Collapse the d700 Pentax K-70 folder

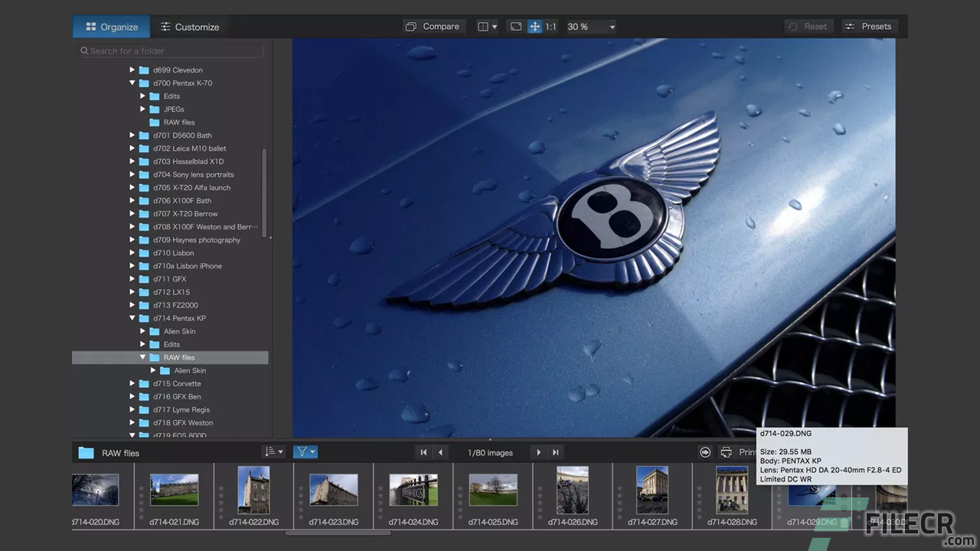click(132, 83)
